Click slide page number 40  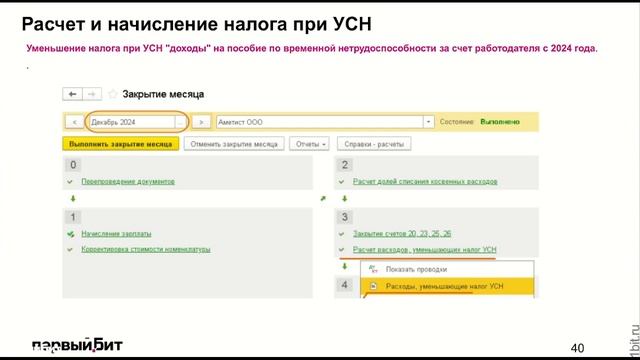click(577, 348)
